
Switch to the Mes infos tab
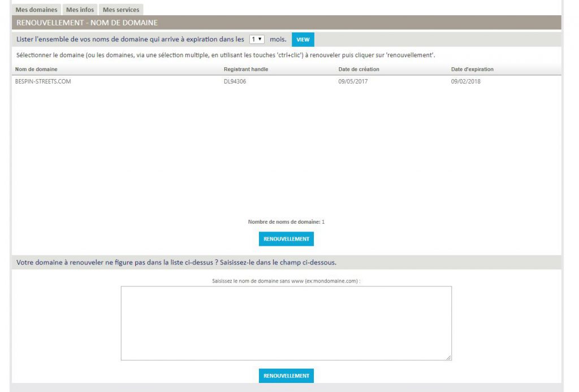[x=80, y=10]
